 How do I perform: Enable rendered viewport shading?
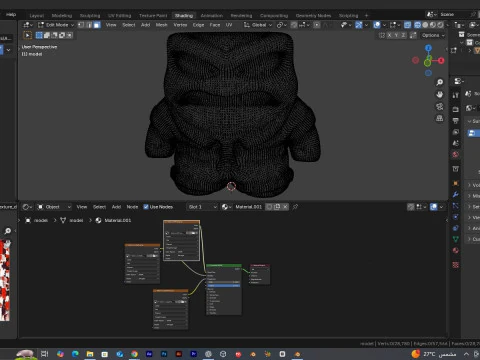440,25
